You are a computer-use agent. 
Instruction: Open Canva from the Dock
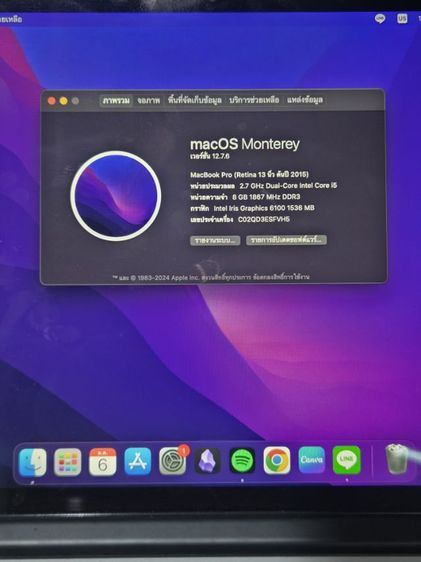312,459
